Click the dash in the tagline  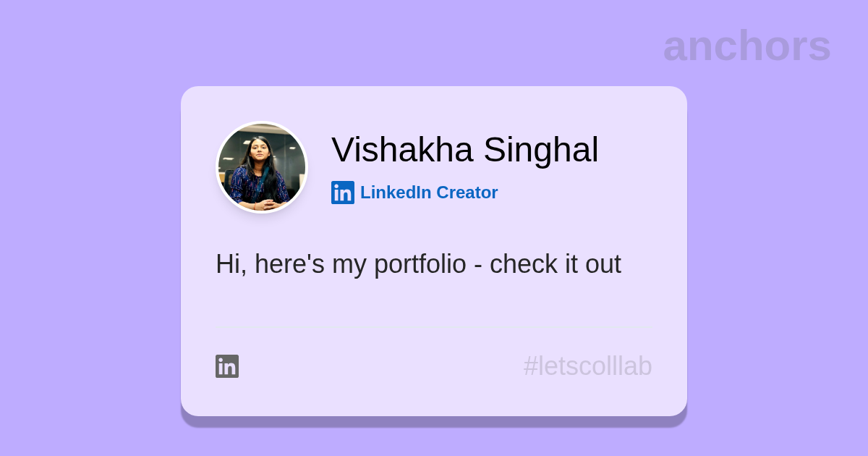[x=478, y=266]
